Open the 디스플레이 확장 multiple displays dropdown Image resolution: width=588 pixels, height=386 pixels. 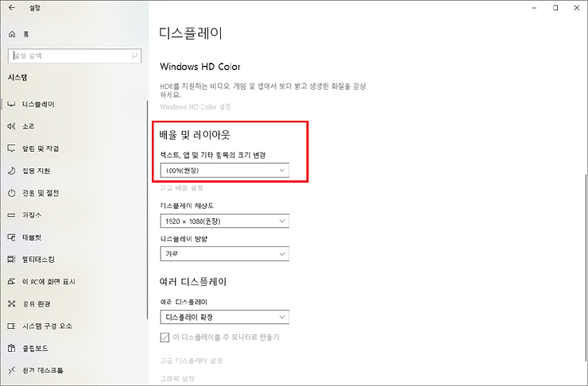[224, 317]
